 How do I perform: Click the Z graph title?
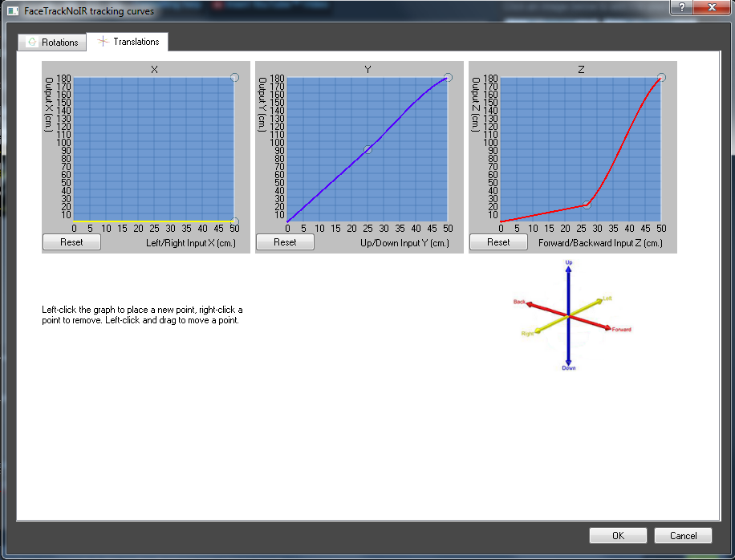point(581,69)
